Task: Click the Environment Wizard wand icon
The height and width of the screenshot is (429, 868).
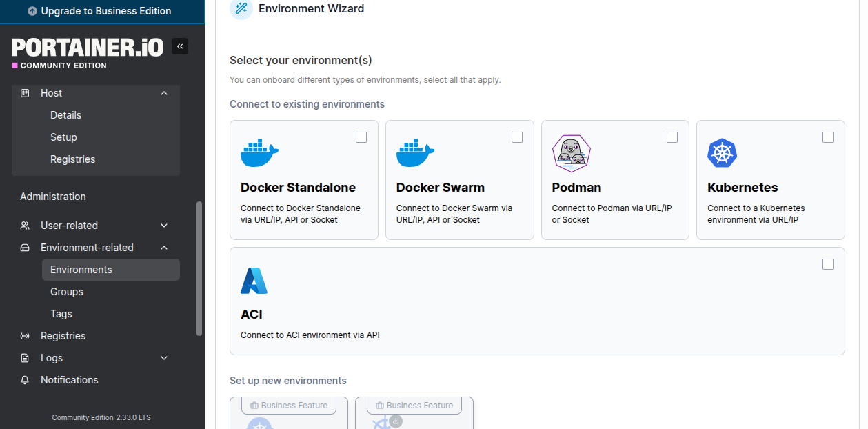Action: coord(241,8)
